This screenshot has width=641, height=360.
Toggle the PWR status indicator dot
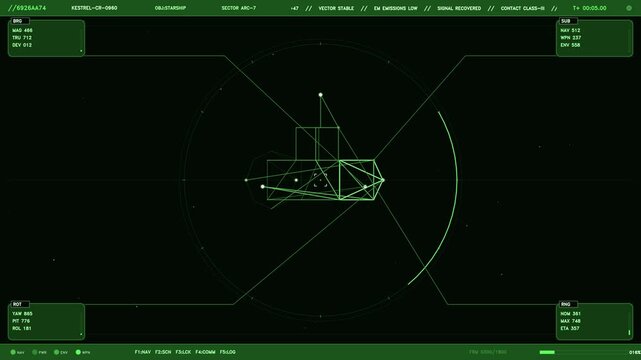(x=35, y=352)
